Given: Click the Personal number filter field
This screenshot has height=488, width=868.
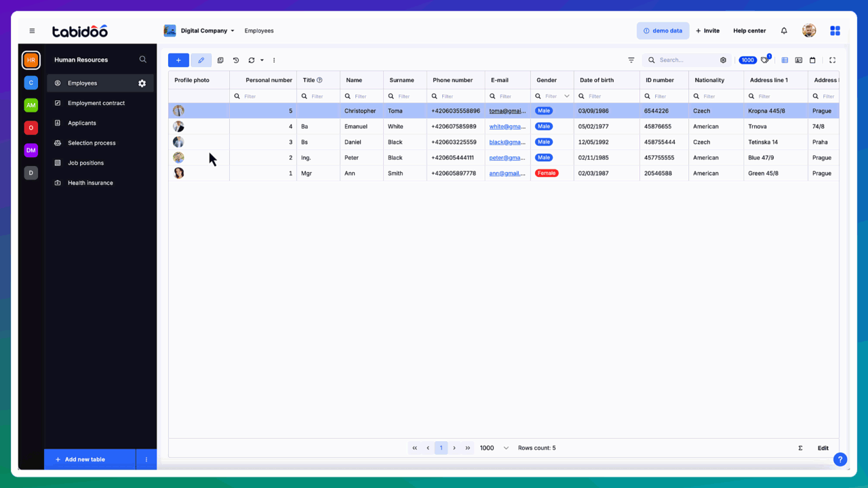Looking at the screenshot, I should (x=263, y=96).
